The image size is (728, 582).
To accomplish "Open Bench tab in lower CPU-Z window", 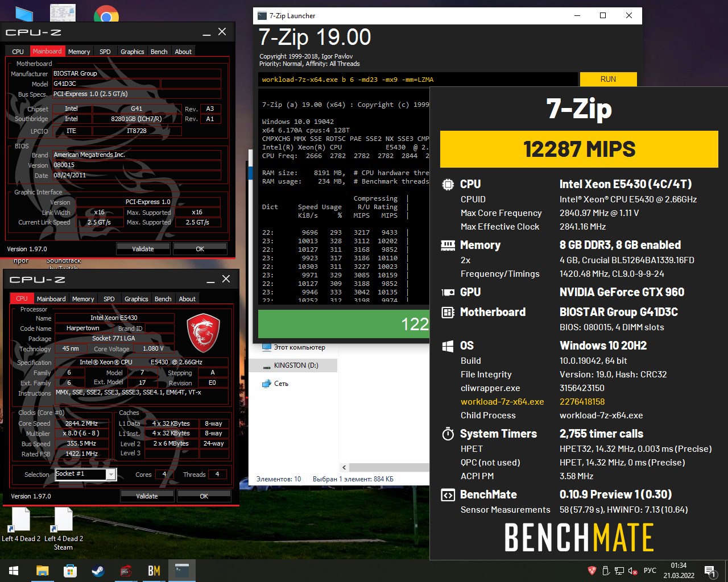I will click(163, 299).
